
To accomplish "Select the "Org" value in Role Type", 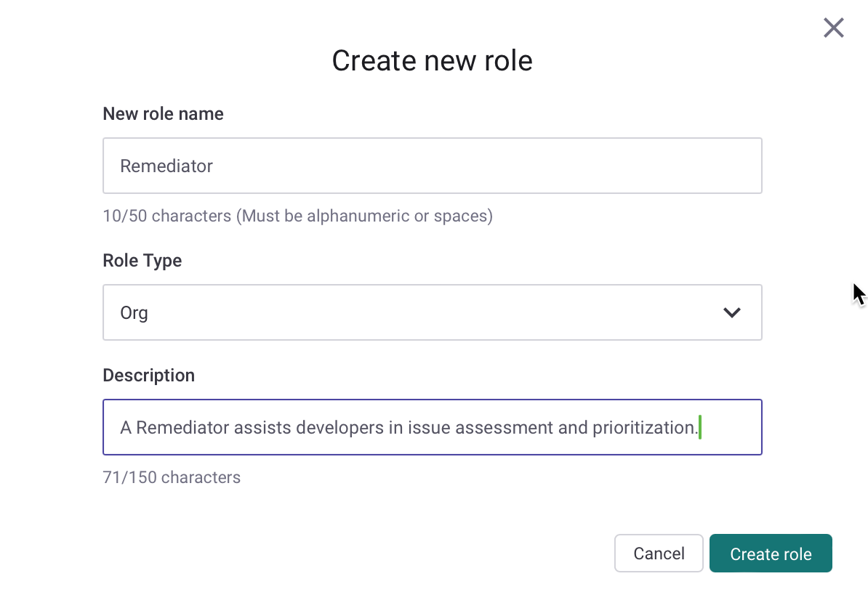I will tap(134, 313).
